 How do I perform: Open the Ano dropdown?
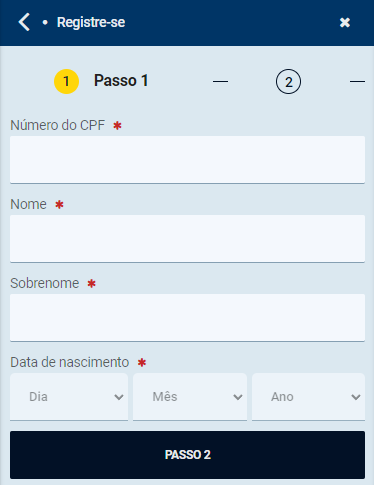pyautogui.click(x=308, y=397)
